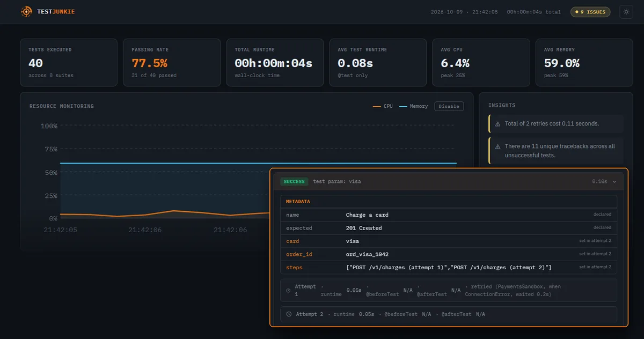Viewport: 644px width, 339px height.
Task: Collapse the visa test chevron
Action: pos(614,182)
